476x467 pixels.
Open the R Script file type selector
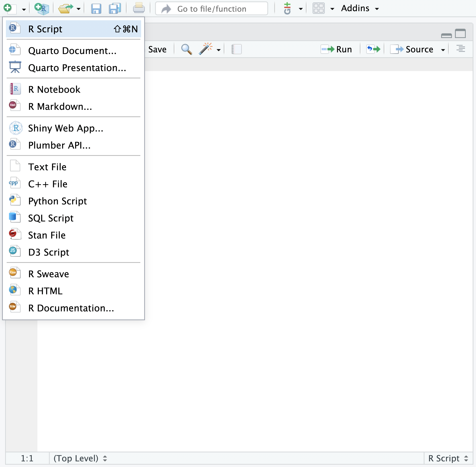pos(448,458)
